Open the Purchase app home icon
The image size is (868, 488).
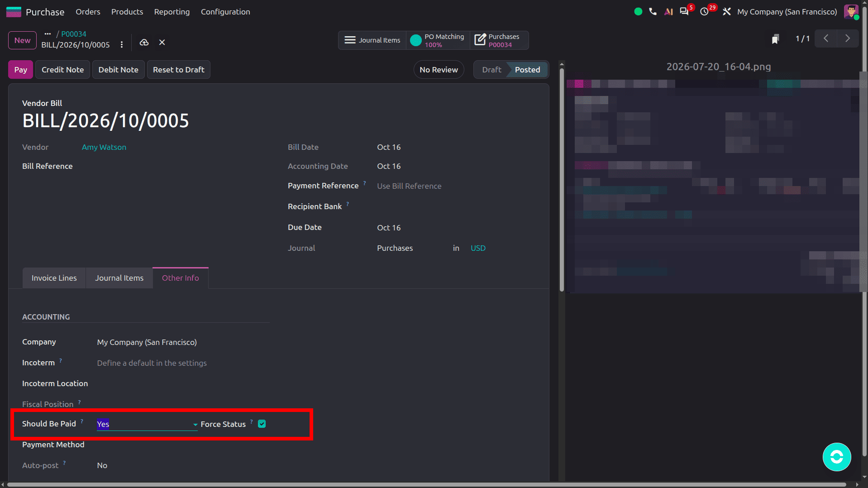[14, 12]
